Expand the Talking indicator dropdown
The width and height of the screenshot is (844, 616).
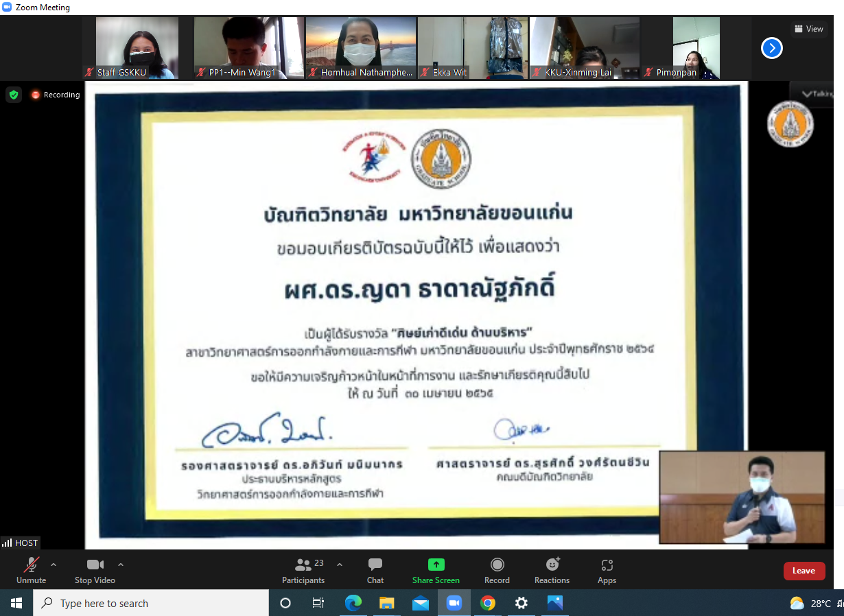point(817,94)
